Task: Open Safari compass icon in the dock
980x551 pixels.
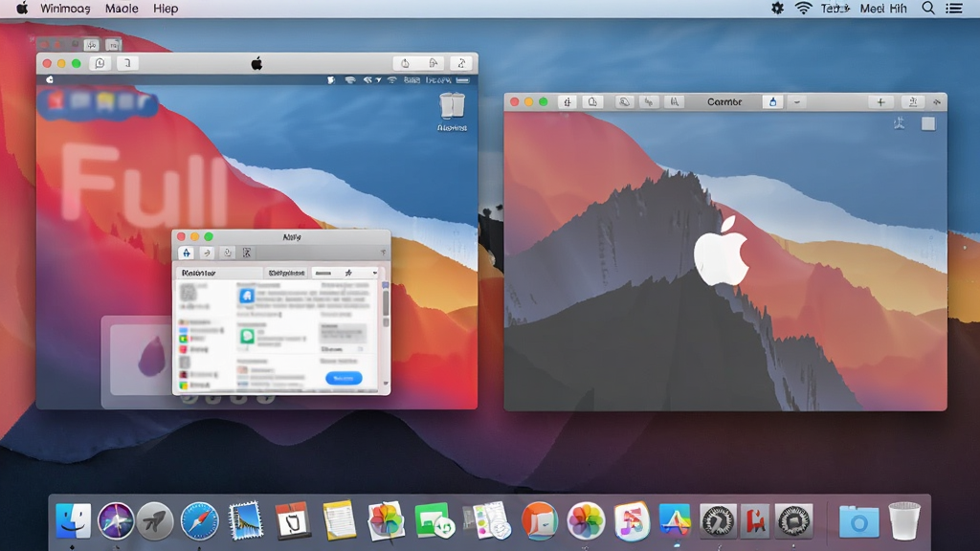Action: [x=200, y=520]
